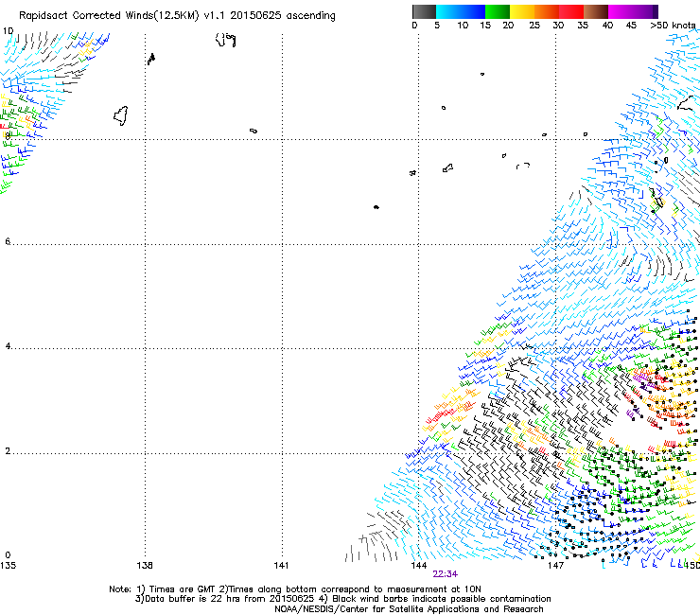The height and width of the screenshot is (615, 700).
Task: Click latitude label '2' on left axis
Action: tap(8, 451)
